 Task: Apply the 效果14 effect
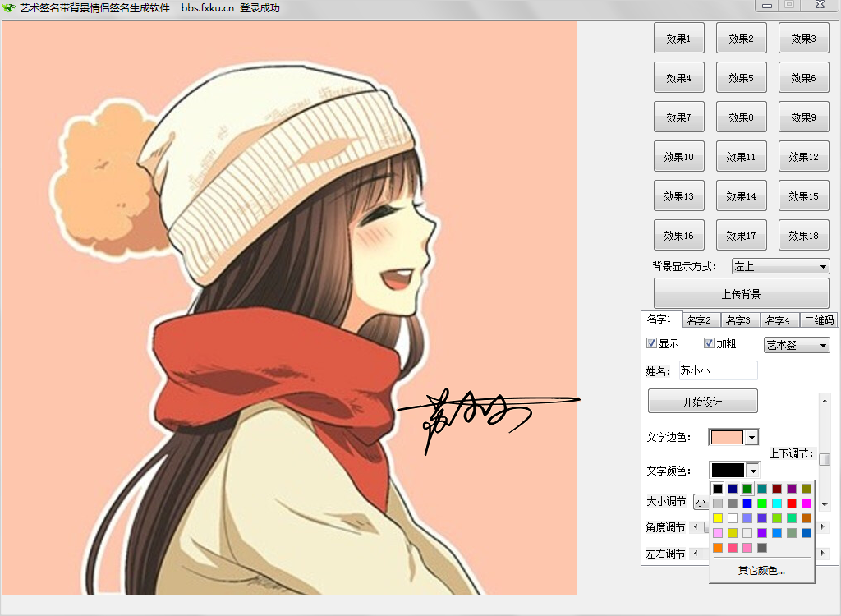(x=742, y=195)
